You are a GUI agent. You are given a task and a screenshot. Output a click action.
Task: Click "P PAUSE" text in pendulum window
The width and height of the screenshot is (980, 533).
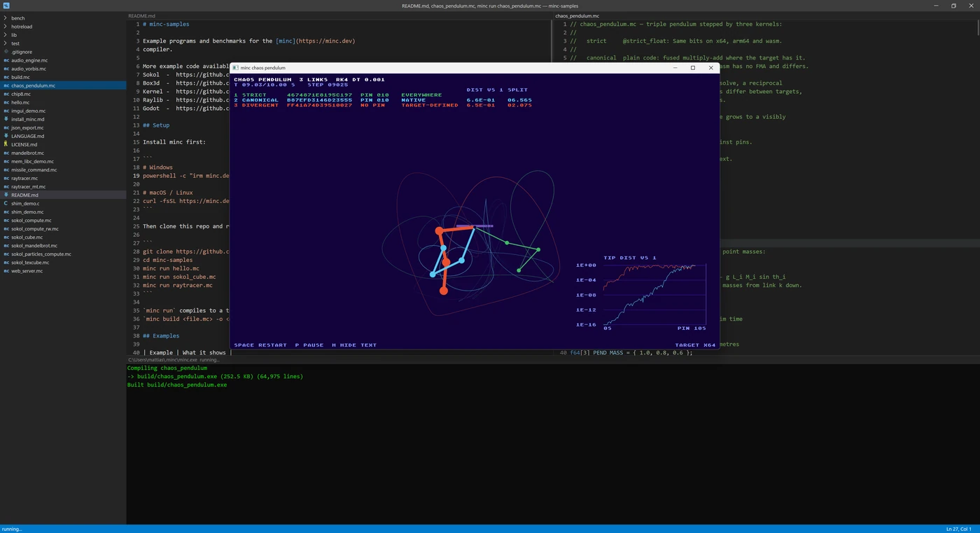[309, 345]
